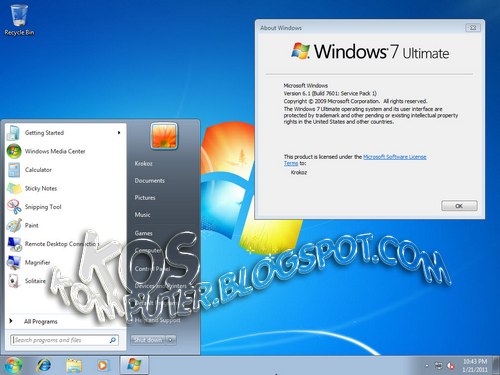Click the Version 6.1 build text
The height and width of the screenshot is (375, 500).
[330, 93]
